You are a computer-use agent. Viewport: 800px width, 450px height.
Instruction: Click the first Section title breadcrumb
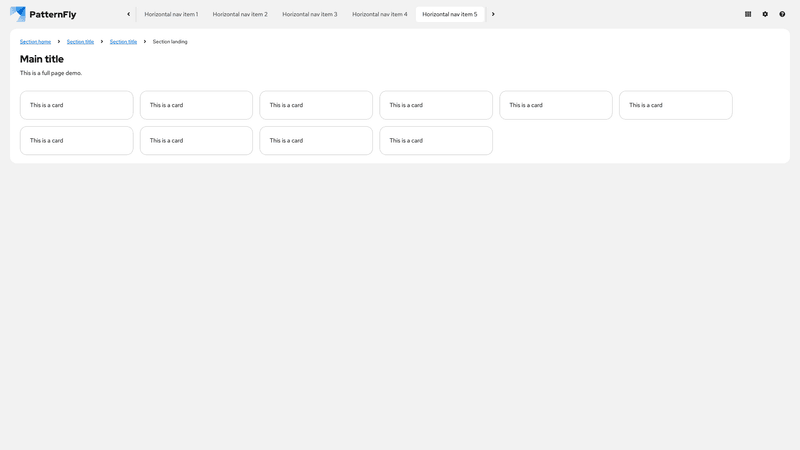(80, 42)
